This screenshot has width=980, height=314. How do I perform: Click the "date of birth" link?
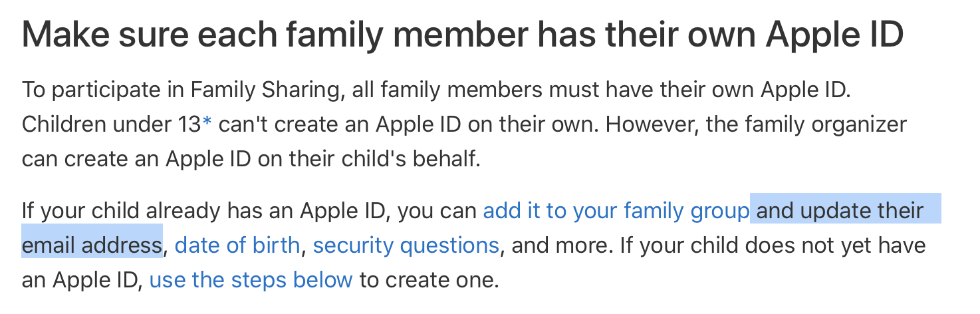click(x=237, y=245)
